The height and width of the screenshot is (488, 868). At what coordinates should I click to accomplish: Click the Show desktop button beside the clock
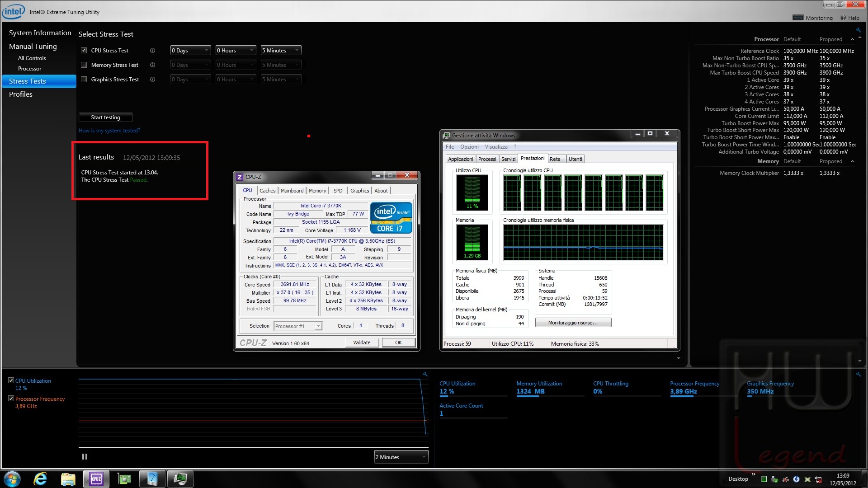coord(865,479)
